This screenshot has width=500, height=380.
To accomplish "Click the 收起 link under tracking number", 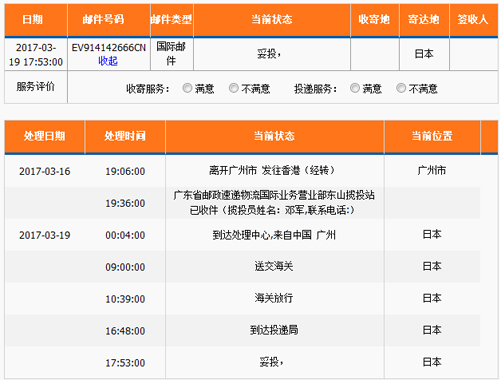I will pos(108,61).
